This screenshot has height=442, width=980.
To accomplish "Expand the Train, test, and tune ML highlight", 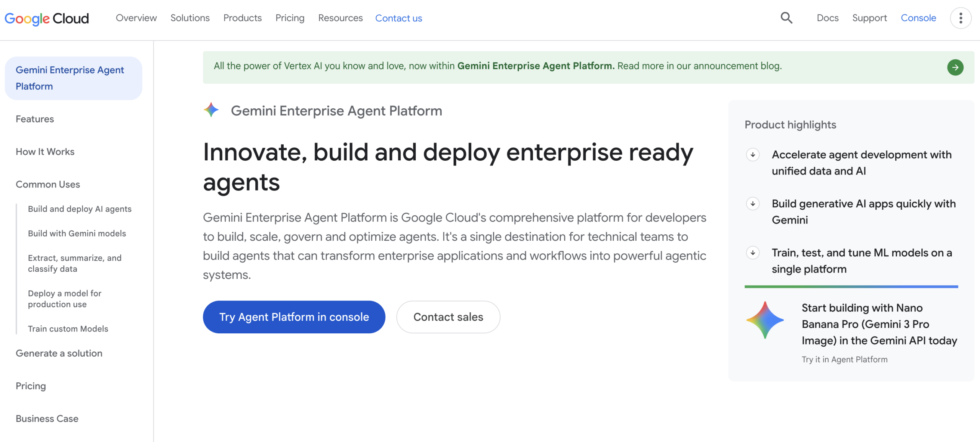I will coord(753,253).
